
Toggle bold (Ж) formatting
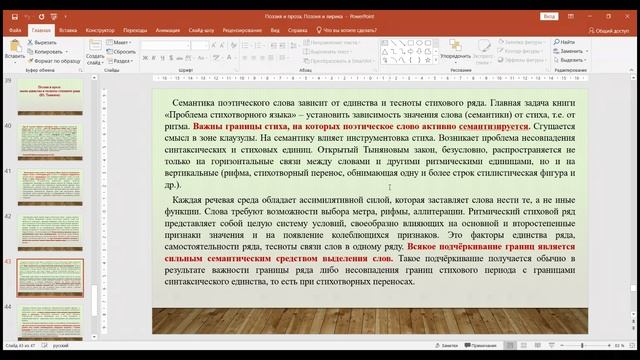(x=145, y=58)
